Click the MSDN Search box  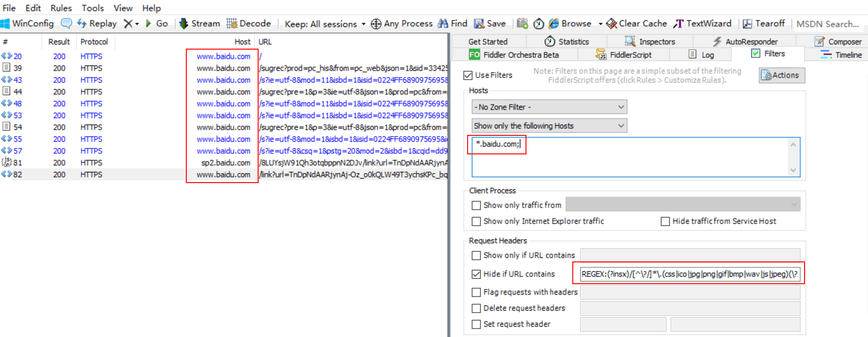coord(829,24)
